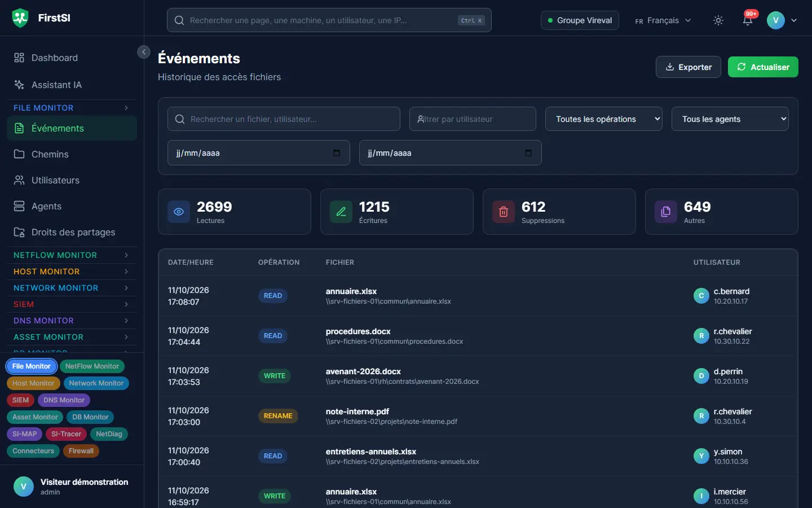Click c.bernard avatar in first row
Screen dimensions: 812x508
pyautogui.click(x=701, y=296)
